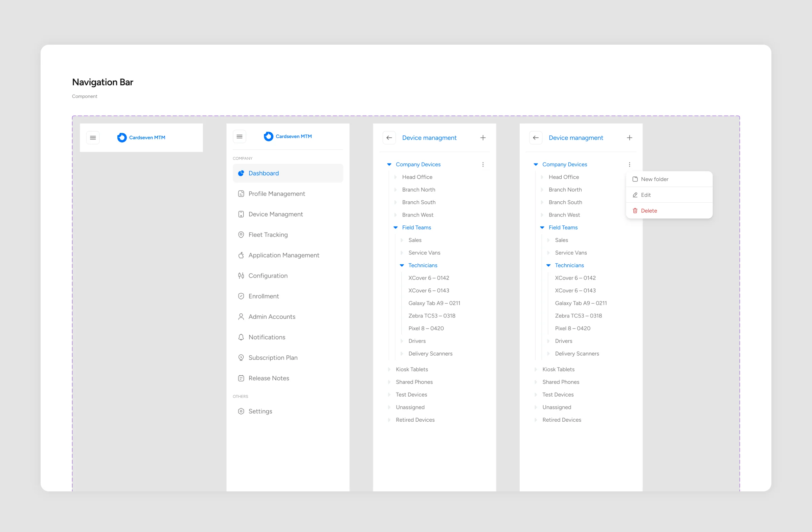Select XCover 6 – 0142 in third panel
The image size is (812, 532).
pos(429,278)
